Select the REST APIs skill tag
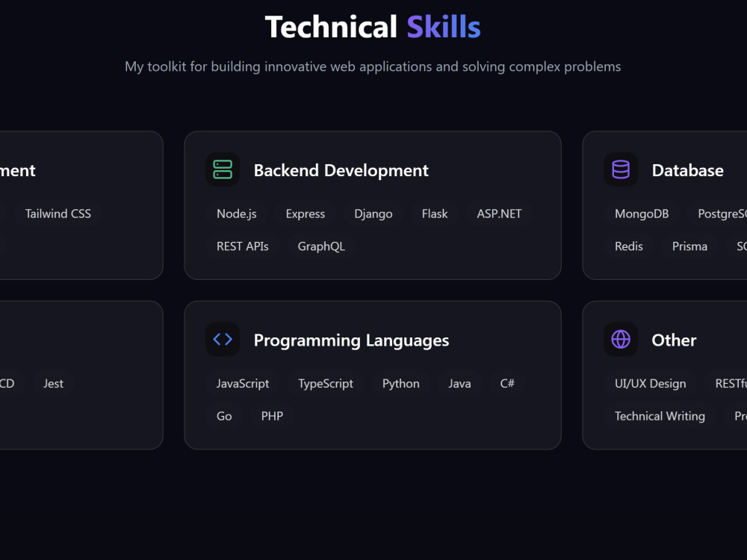The width and height of the screenshot is (747, 560). click(243, 246)
